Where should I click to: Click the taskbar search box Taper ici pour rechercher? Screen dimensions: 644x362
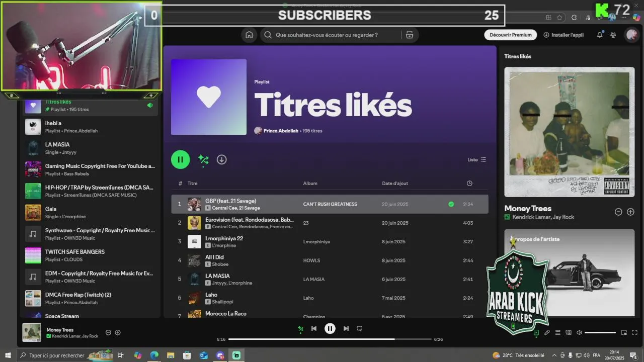click(x=65, y=355)
